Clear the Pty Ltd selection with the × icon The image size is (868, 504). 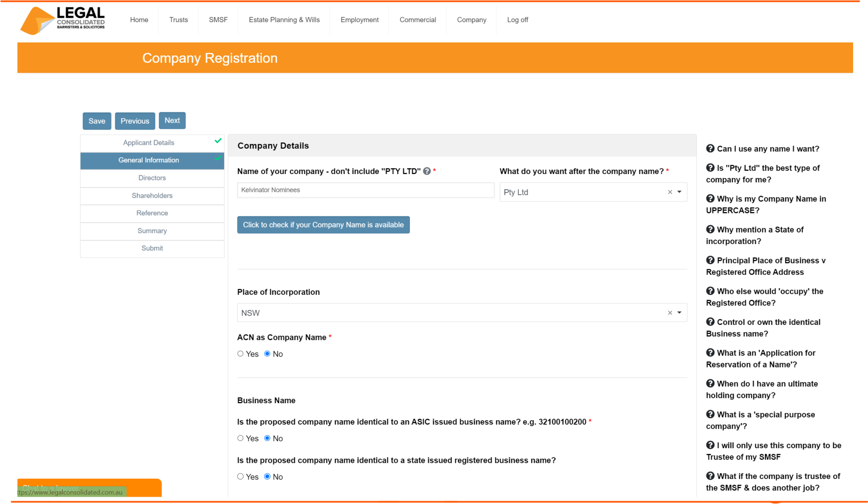click(669, 192)
